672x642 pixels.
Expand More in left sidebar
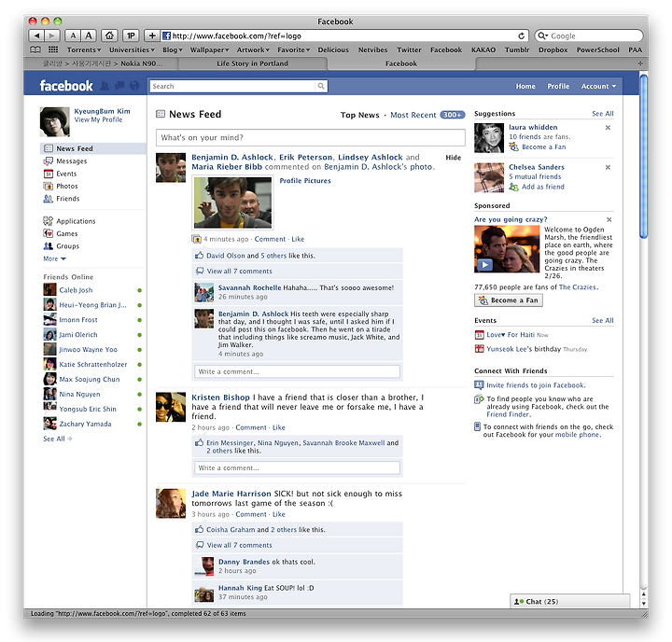coord(54,258)
